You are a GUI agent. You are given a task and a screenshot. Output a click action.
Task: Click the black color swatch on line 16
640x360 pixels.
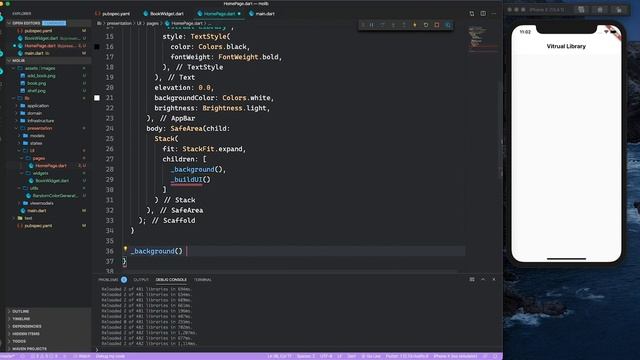97,47
